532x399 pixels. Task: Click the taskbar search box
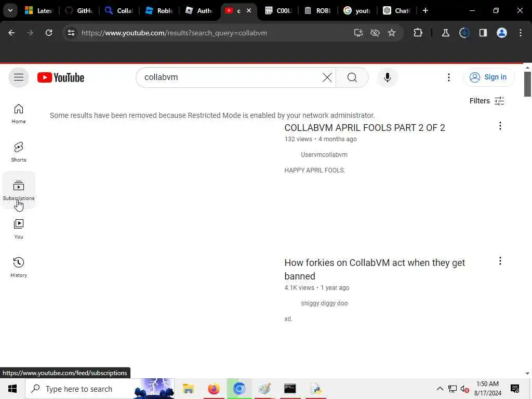pos(100,389)
